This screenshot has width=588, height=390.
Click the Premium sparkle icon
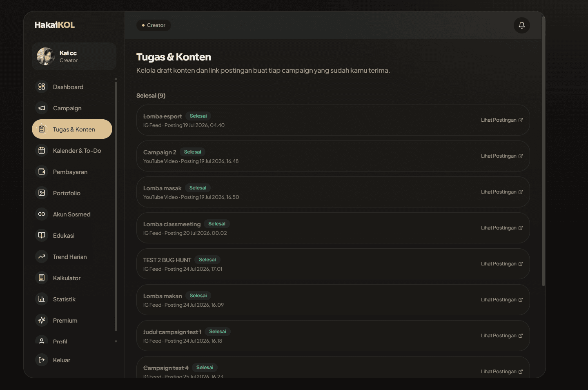(x=42, y=320)
